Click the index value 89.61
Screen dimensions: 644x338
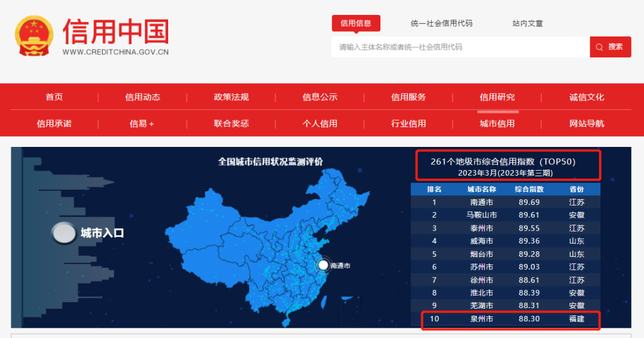529,215
